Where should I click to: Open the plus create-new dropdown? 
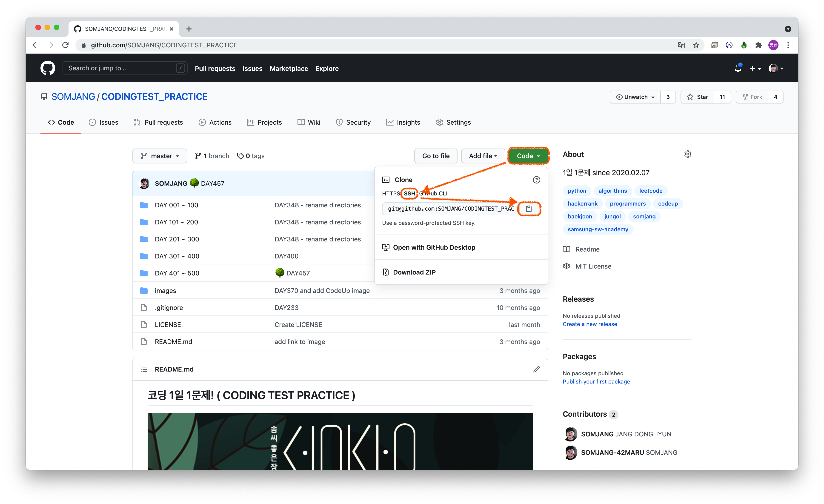coord(755,68)
